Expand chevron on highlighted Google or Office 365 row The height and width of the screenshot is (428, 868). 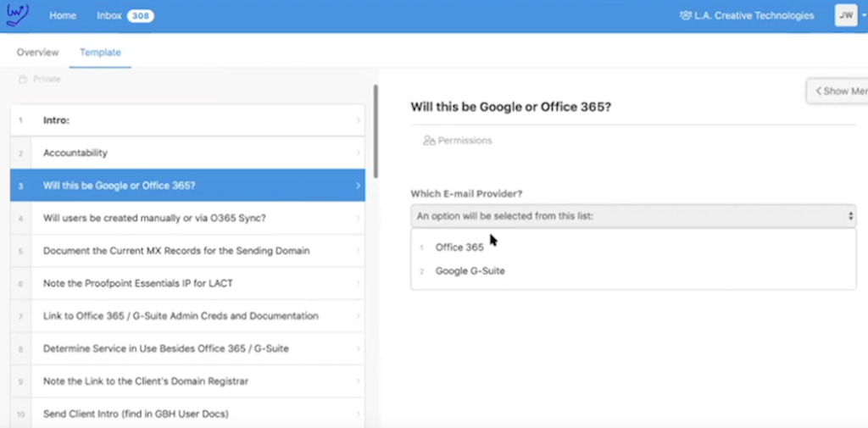(x=359, y=186)
